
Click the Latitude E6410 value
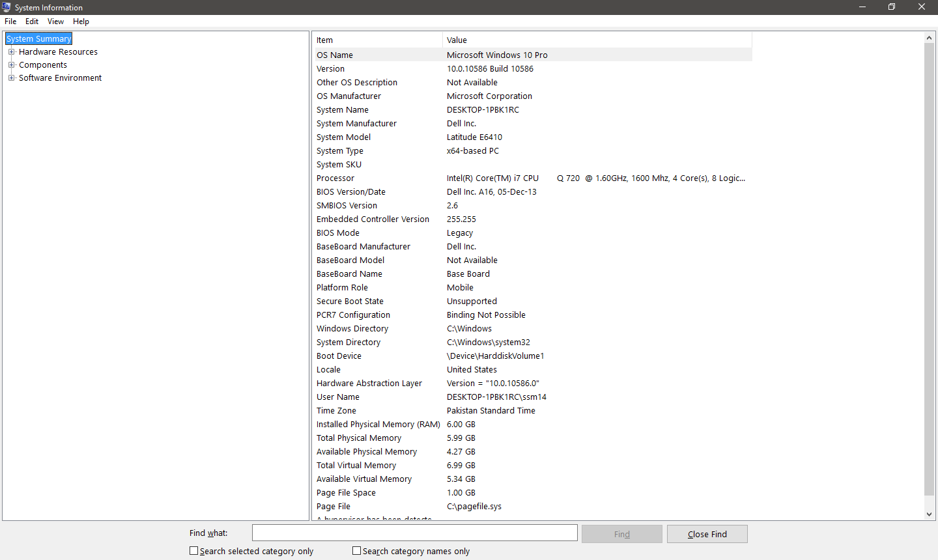coord(474,137)
